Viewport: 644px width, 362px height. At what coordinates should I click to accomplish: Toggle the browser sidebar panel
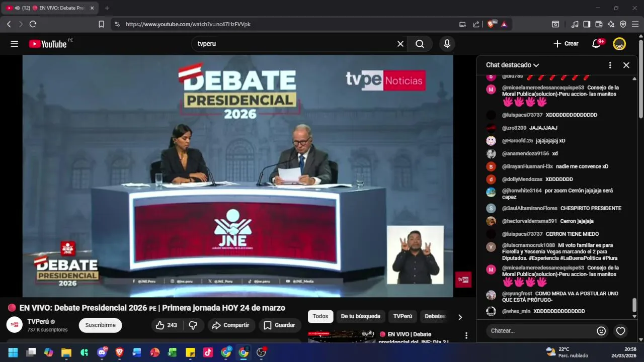point(587,24)
